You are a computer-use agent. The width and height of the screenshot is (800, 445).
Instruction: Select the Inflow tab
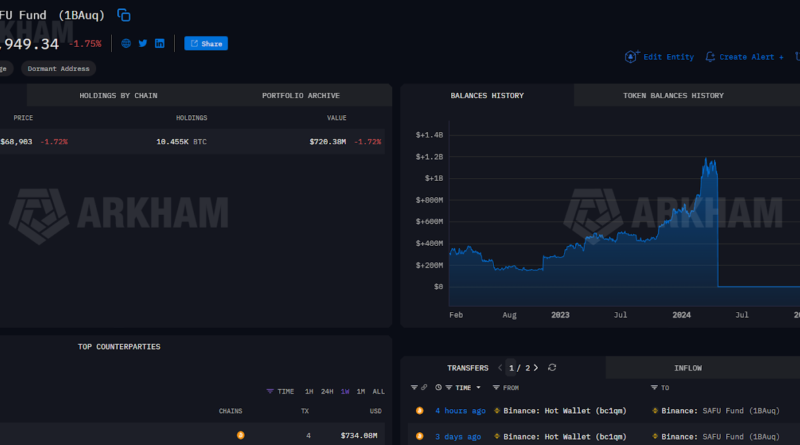click(x=688, y=368)
